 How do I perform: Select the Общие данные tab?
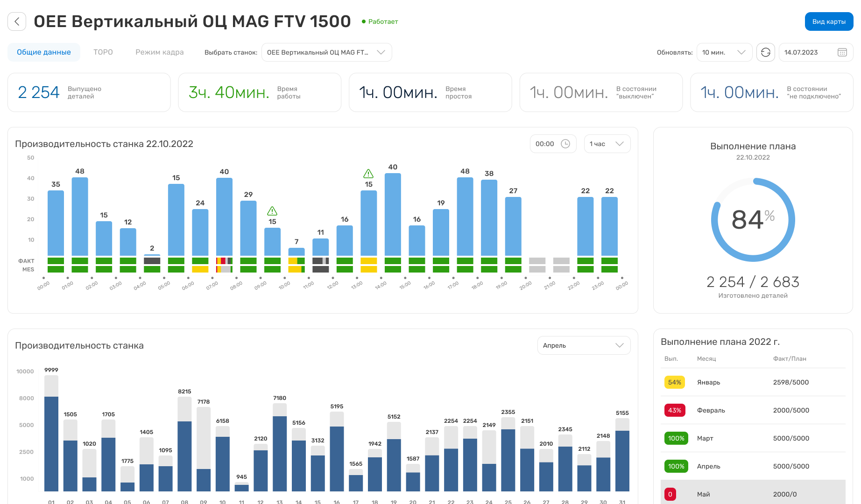click(44, 52)
